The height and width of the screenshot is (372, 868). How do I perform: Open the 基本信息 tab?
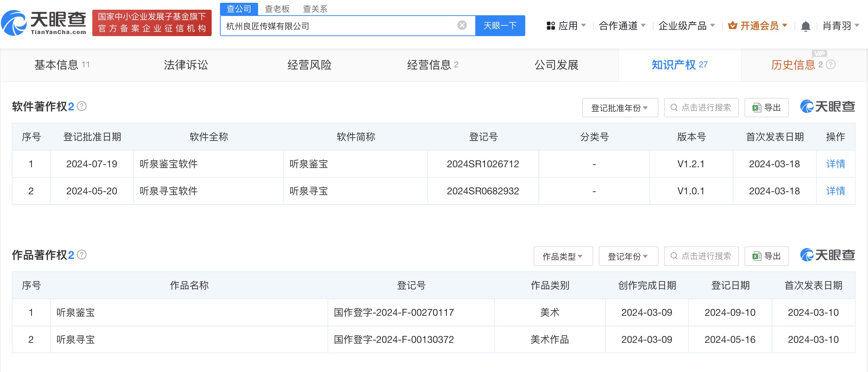coord(62,65)
